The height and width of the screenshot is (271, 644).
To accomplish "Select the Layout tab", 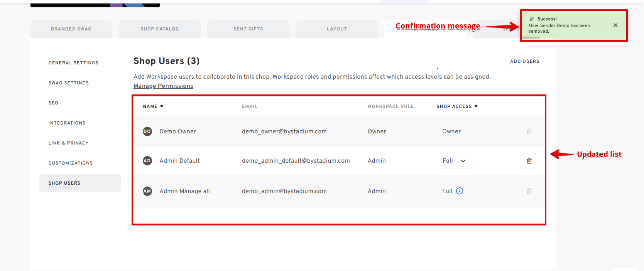I will click(x=336, y=29).
